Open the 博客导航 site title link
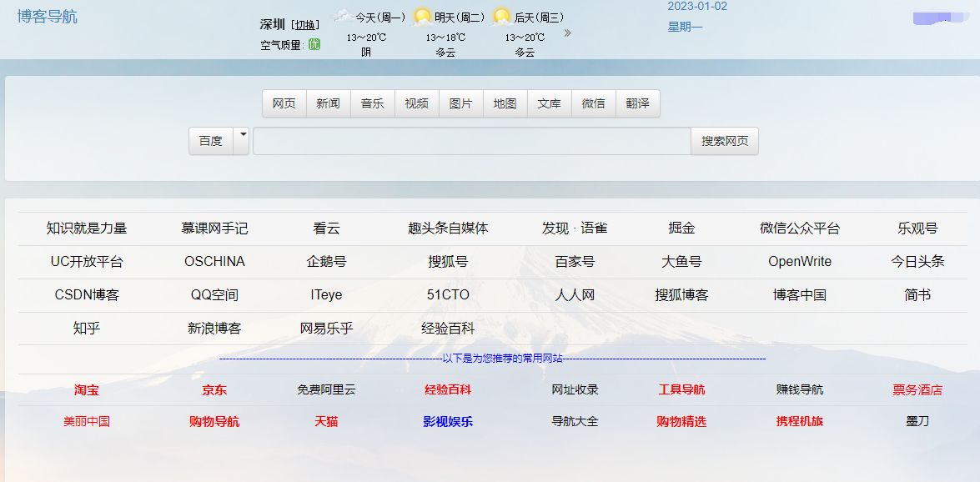Viewport: 980px width, 482px height. pos(48,16)
